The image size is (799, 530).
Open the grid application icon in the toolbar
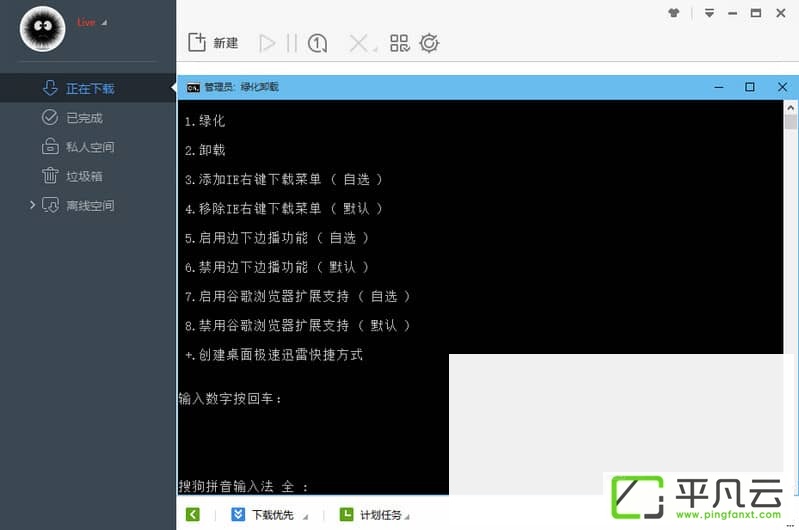point(400,43)
